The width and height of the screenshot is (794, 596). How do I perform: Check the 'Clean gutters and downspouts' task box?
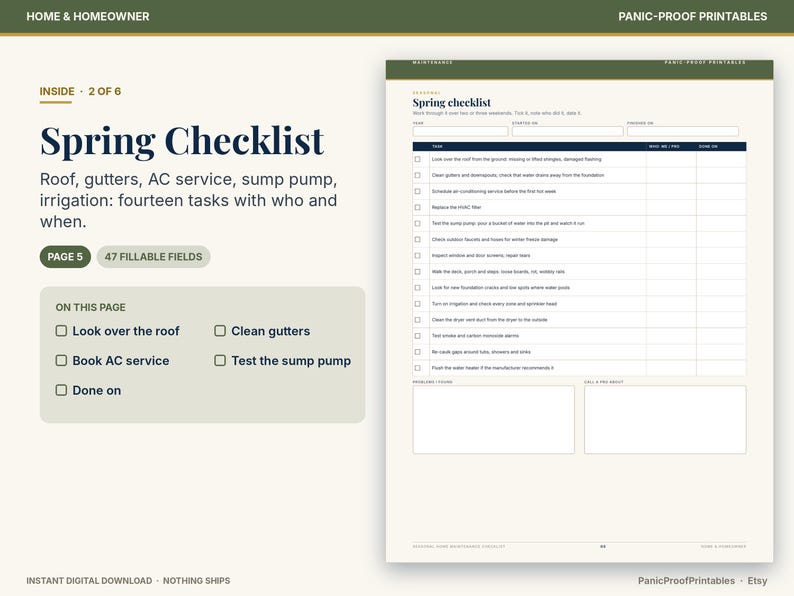(x=418, y=175)
